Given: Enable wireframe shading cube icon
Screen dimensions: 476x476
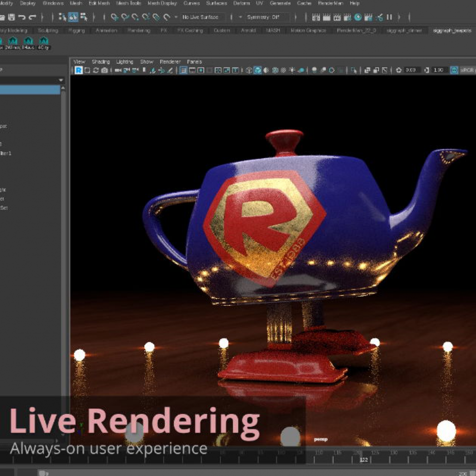Looking at the screenshot, I should pyautogui.click(x=249, y=70).
